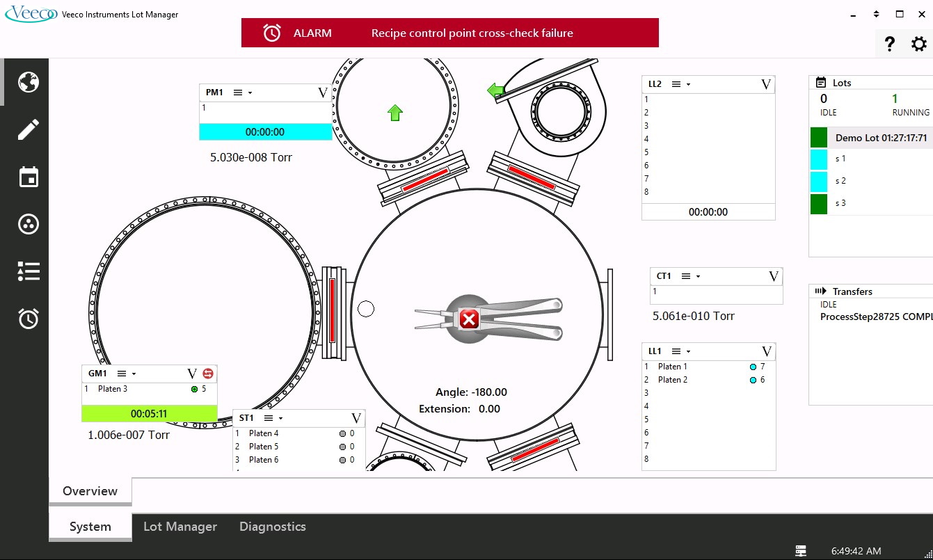933x560 pixels.
Task: Toggle the V indicator on CT1 panel
Action: pos(774,276)
